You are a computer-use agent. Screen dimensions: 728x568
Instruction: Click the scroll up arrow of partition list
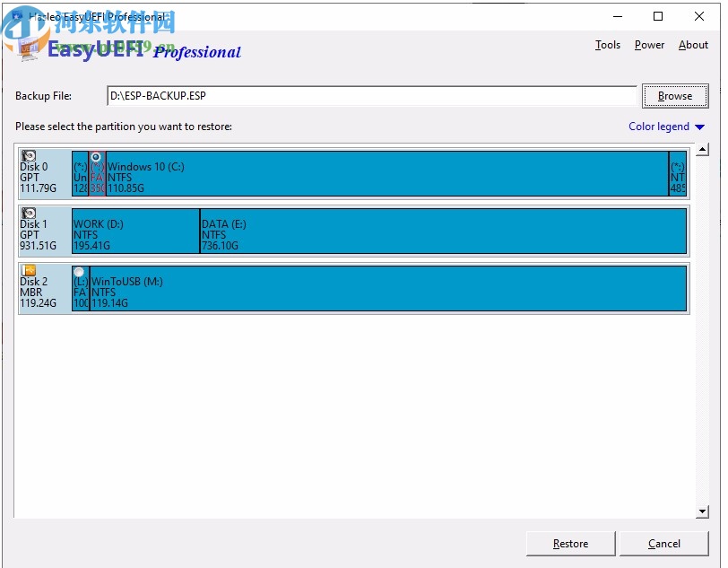tap(703, 150)
